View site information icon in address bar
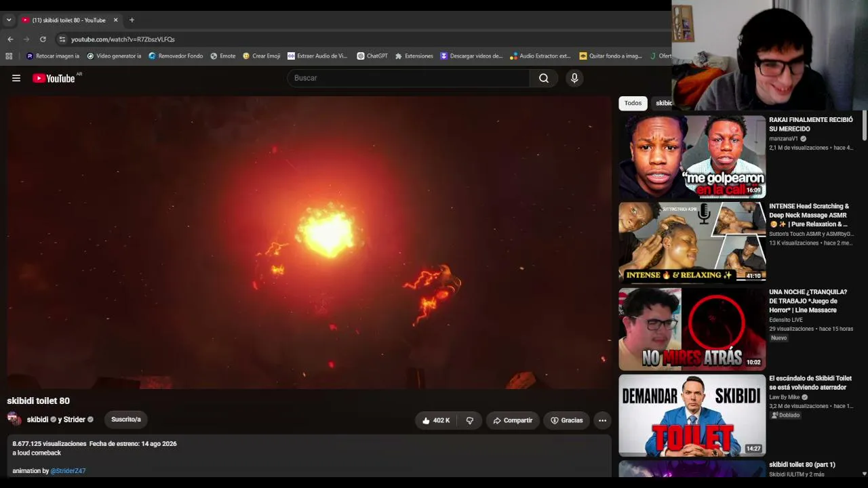The height and width of the screenshot is (488, 868). (x=62, y=39)
